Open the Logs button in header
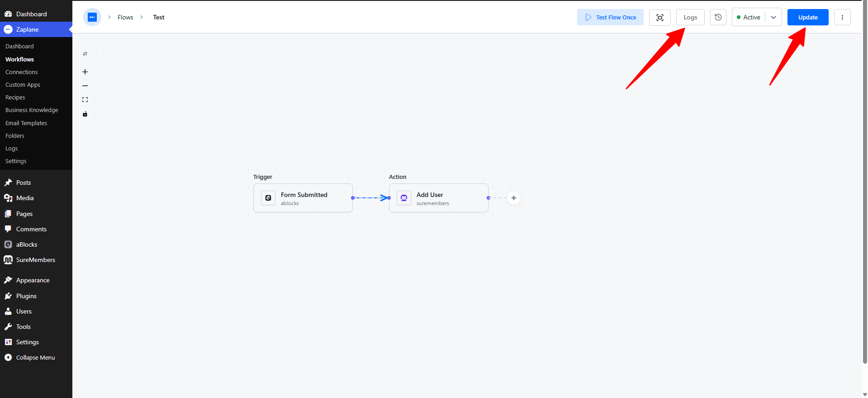 (690, 17)
